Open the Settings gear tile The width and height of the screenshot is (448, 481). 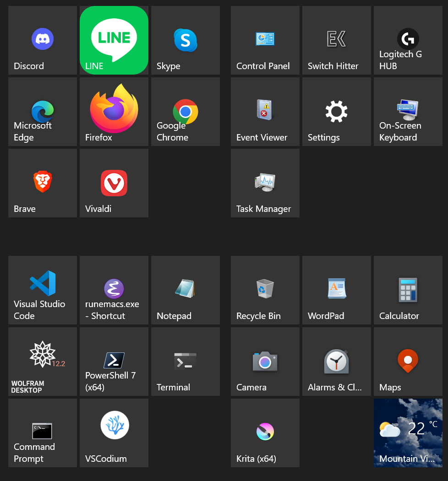337,112
